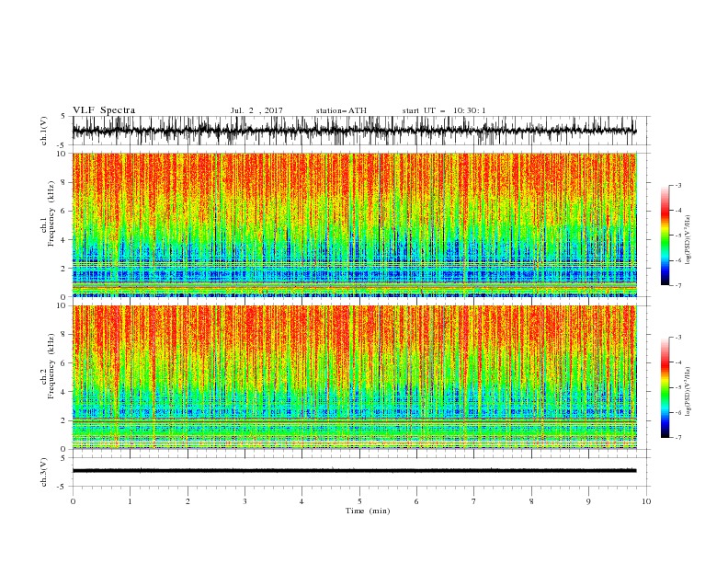Click the '3' tick on time axis
Screen dimensions: 728x563
coord(245,501)
